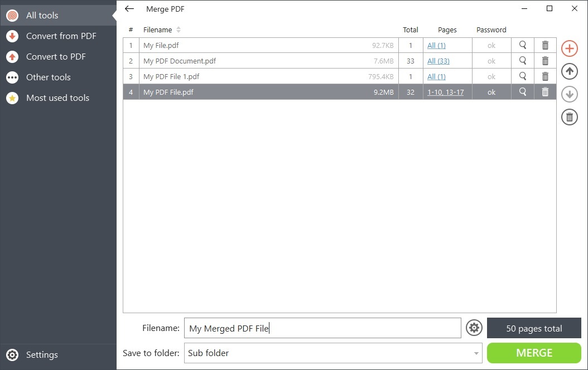Move the selected file down

coord(569,94)
